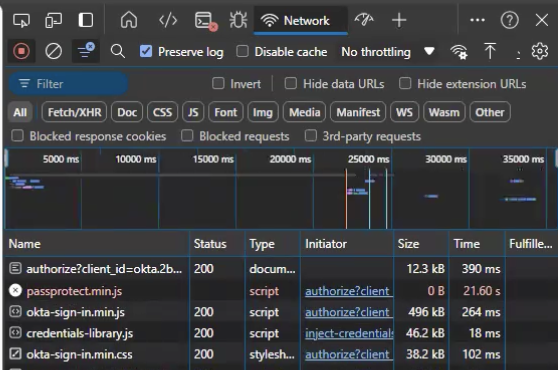Sort by Time column header
This screenshot has width=558, height=370.
477,244
